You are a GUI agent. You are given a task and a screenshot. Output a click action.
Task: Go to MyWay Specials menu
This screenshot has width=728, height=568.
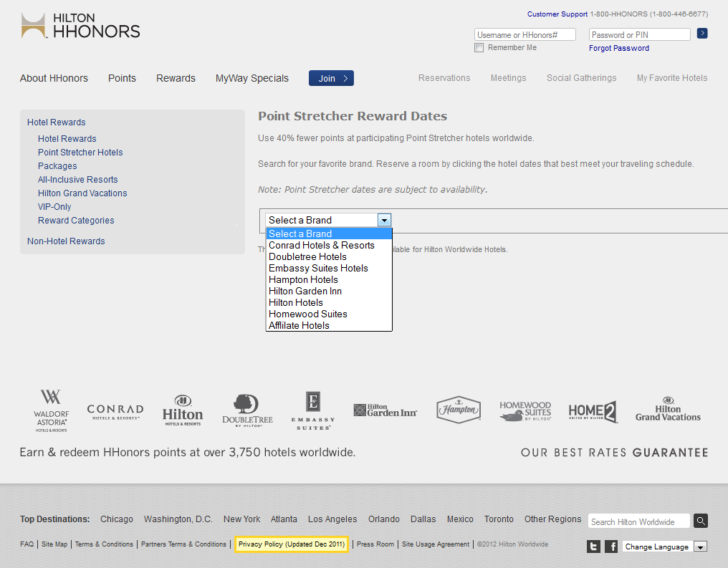tap(252, 78)
